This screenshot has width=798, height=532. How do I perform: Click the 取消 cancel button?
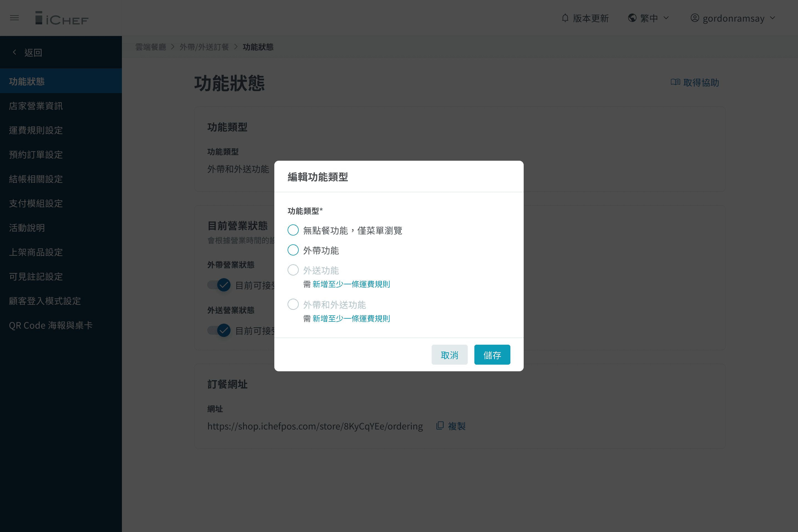[449, 355]
